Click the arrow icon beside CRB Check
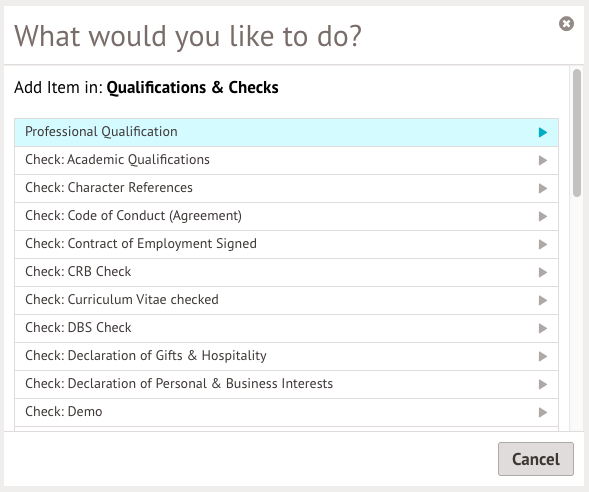This screenshot has width=589, height=492. pos(542,272)
